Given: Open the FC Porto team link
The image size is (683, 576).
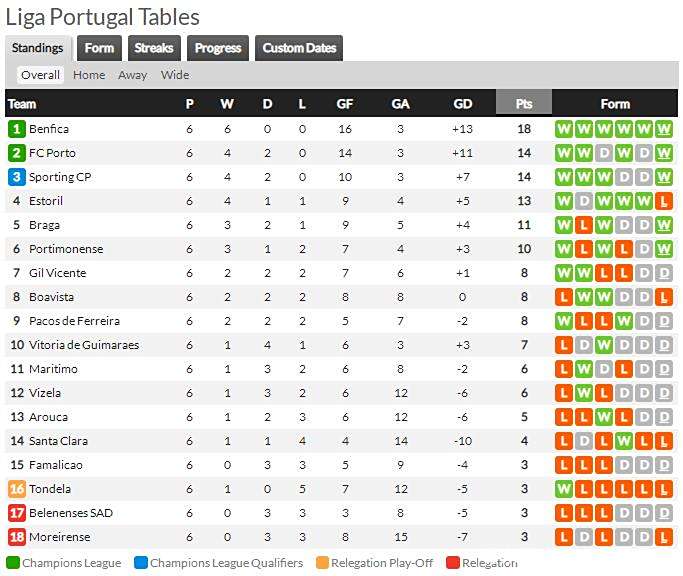Looking at the screenshot, I should (x=52, y=153).
